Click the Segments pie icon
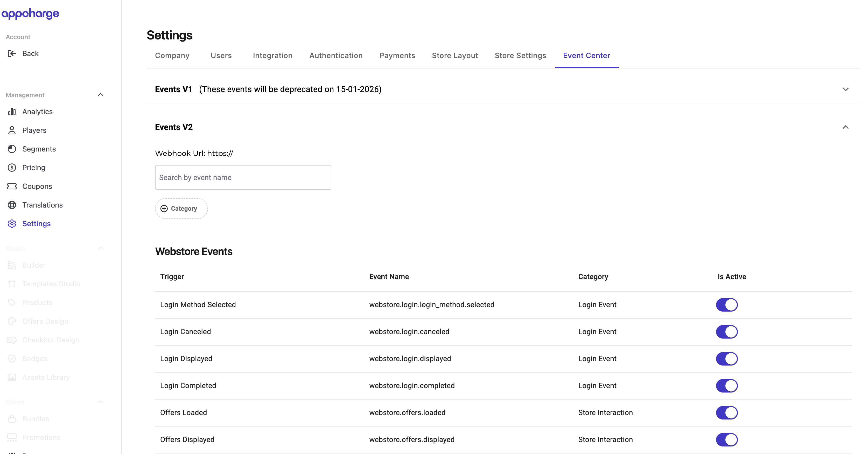Viewport: 868px width, 454px height. pos(12,149)
